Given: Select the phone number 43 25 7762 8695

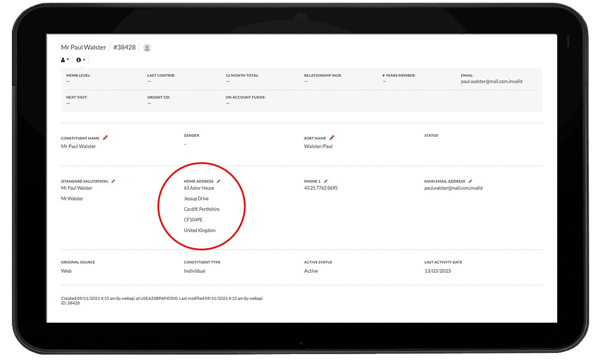Looking at the screenshot, I should tap(321, 188).
